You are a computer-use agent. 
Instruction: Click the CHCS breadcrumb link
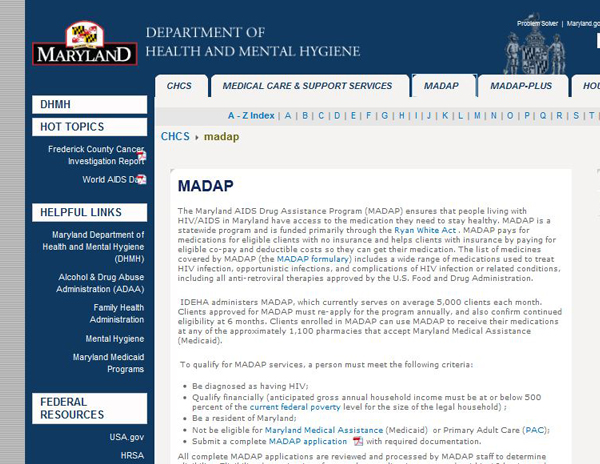[175, 137]
